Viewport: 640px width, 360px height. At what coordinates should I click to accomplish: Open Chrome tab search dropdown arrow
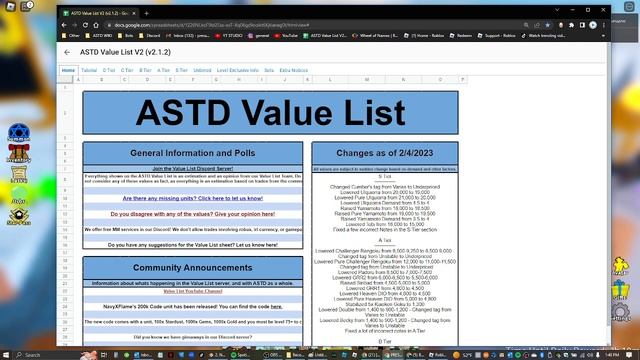[x=557, y=9]
